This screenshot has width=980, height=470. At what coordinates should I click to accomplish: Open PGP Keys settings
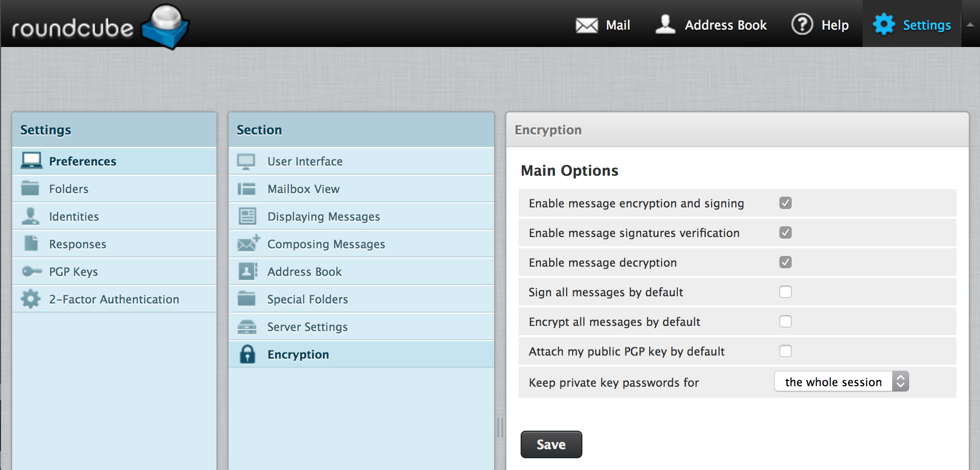pos(114,271)
